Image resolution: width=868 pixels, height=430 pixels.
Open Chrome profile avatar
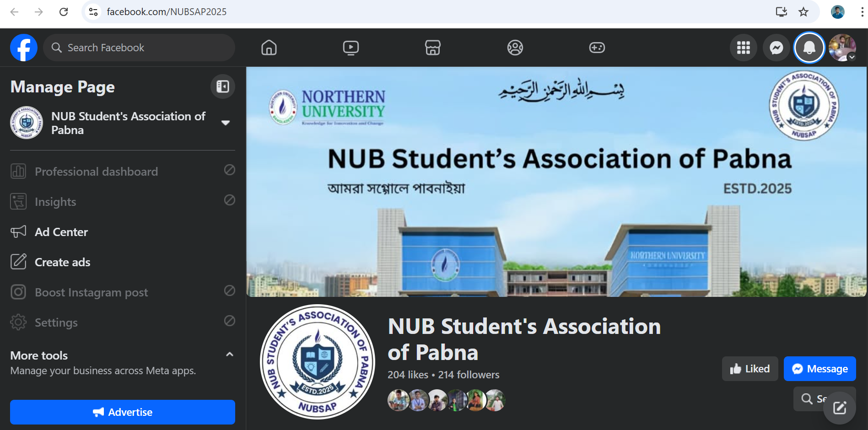click(x=838, y=12)
